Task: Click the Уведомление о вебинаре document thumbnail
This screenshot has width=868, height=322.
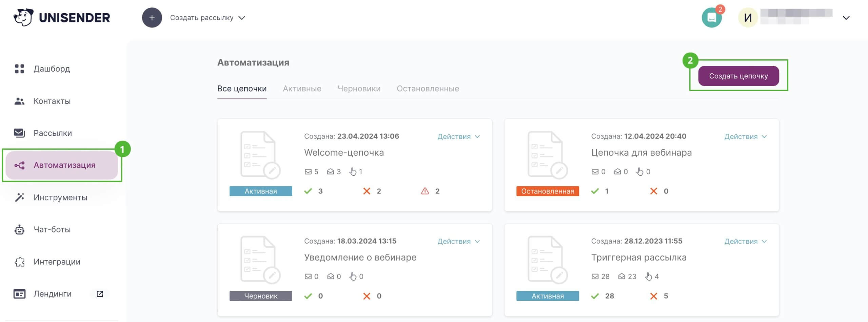Action: [x=260, y=260]
